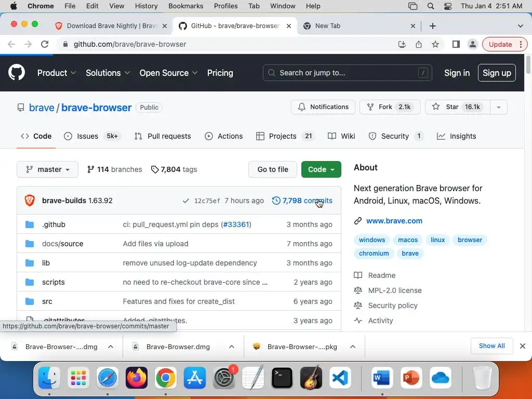Image resolution: width=532 pixels, height=399 pixels.
Task: Click the Notifications button
Action: coord(323,107)
